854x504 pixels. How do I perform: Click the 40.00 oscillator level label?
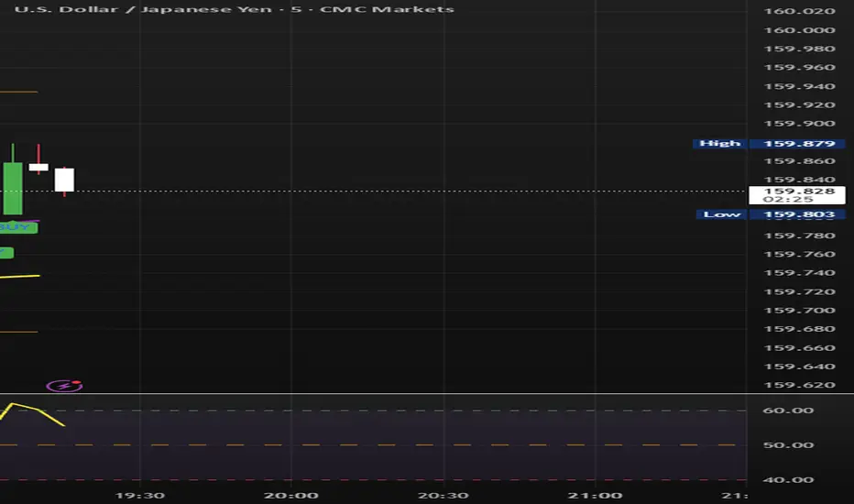[788, 480]
